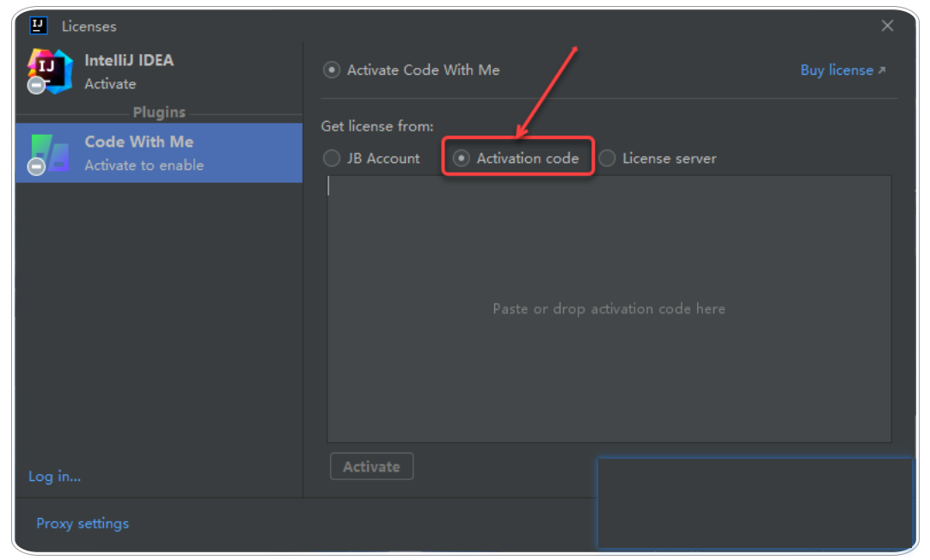Open the Buy license link

(x=843, y=70)
